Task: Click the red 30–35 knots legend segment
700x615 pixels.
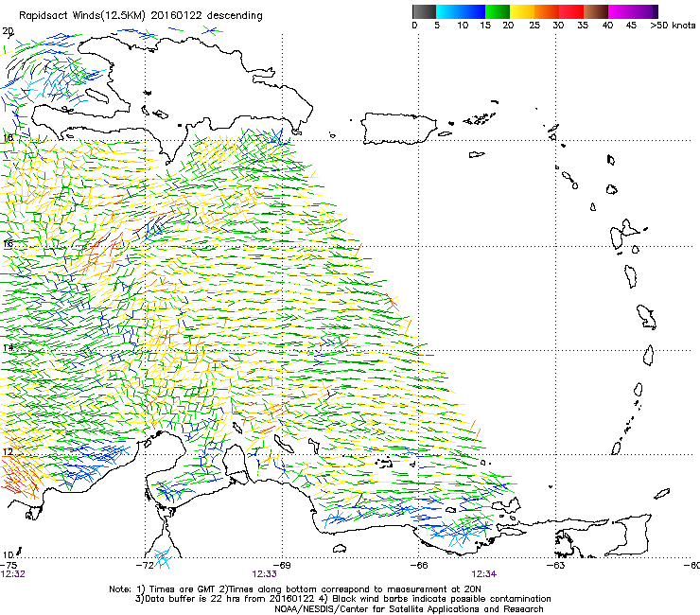Action: pos(571,11)
